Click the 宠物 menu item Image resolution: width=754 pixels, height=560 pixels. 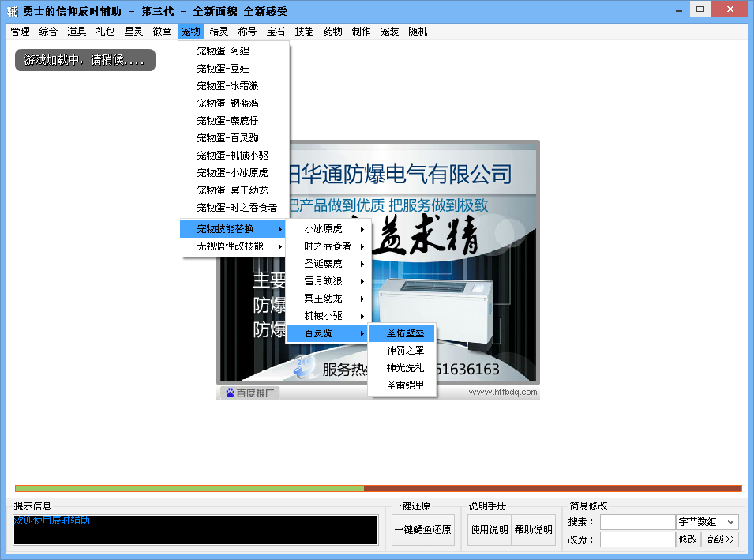(x=190, y=32)
